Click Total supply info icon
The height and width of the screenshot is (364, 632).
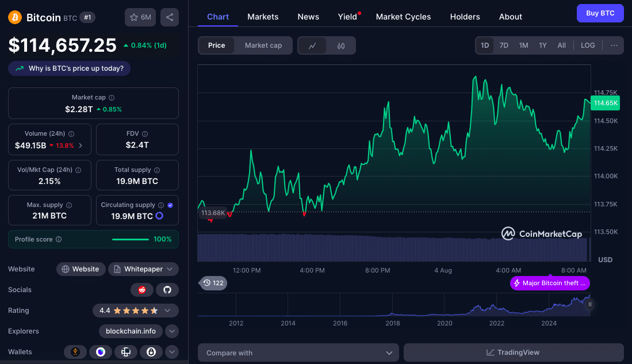click(157, 170)
